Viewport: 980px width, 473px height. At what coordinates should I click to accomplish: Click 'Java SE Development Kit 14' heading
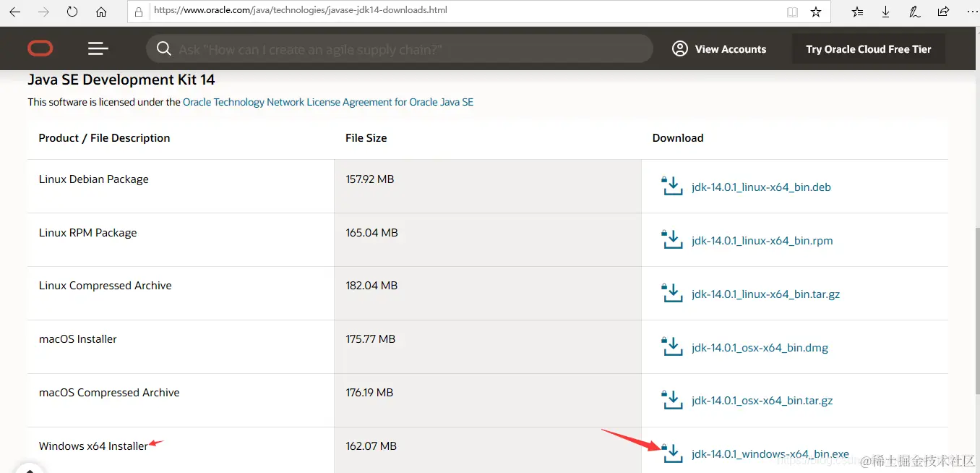click(x=121, y=80)
